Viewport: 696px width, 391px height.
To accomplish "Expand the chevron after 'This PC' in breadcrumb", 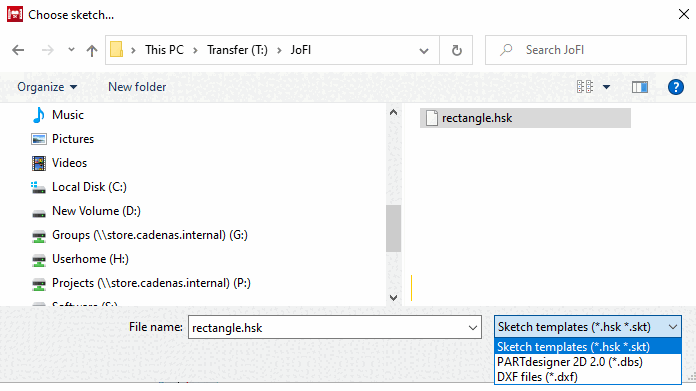I will [x=195, y=50].
